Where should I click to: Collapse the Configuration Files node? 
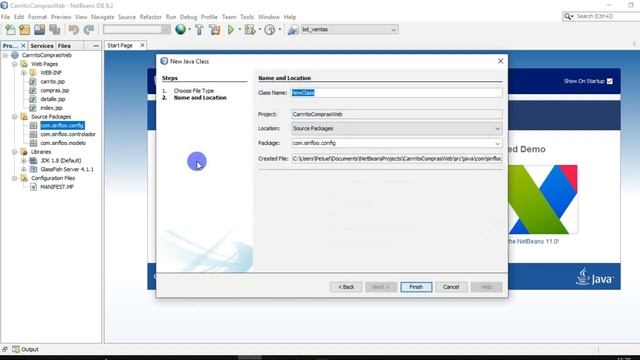(14, 178)
